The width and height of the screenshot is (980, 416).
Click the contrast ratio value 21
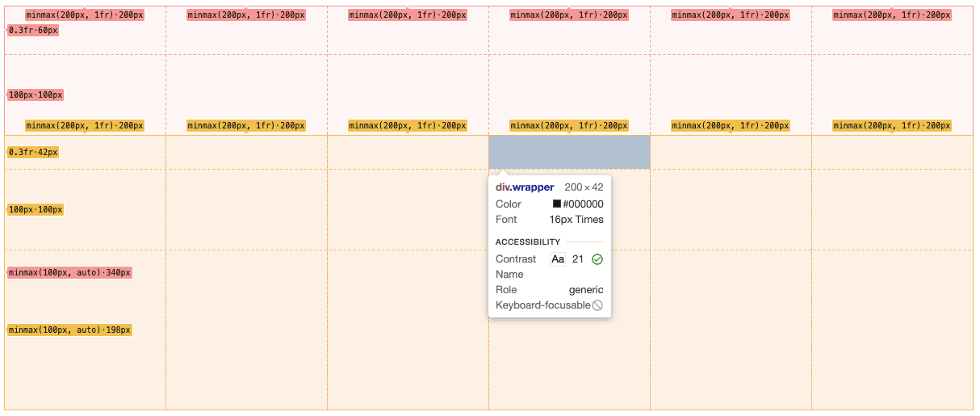578,259
